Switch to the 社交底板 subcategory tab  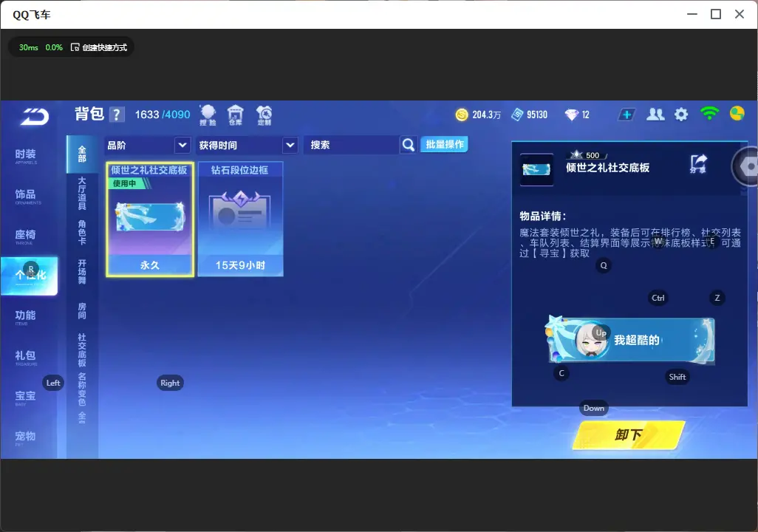82,350
